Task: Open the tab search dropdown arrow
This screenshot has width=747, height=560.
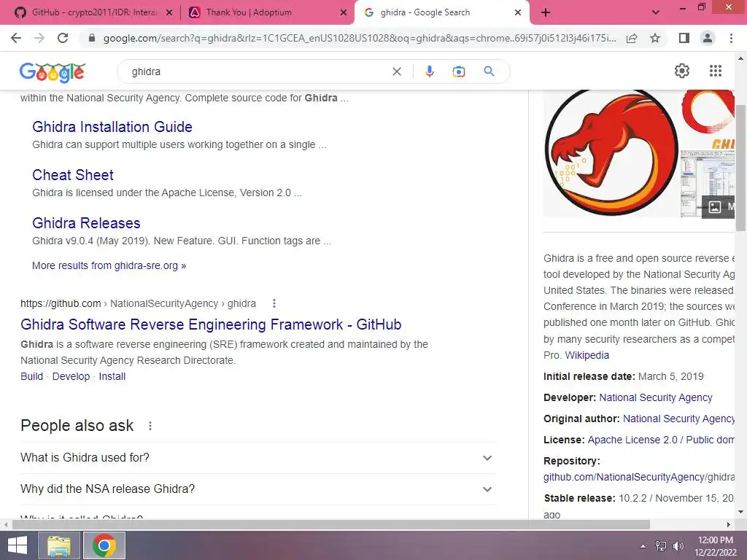Action: click(656, 12)
